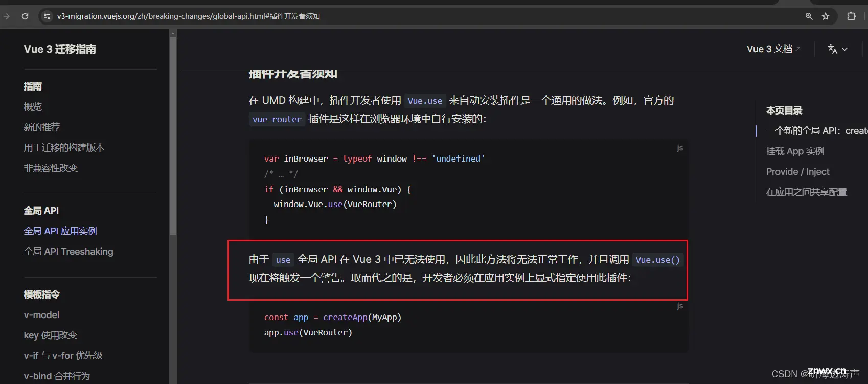This screenshot has height=384, width=868.
Task: Reload the page with refresh icon
Action: coord(25,16)
